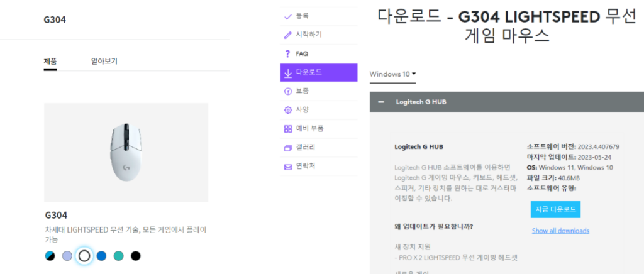This screenshot has height=274, width=644.
Task: Click the download arrow icon in sidebar
Action: (288, 73)
